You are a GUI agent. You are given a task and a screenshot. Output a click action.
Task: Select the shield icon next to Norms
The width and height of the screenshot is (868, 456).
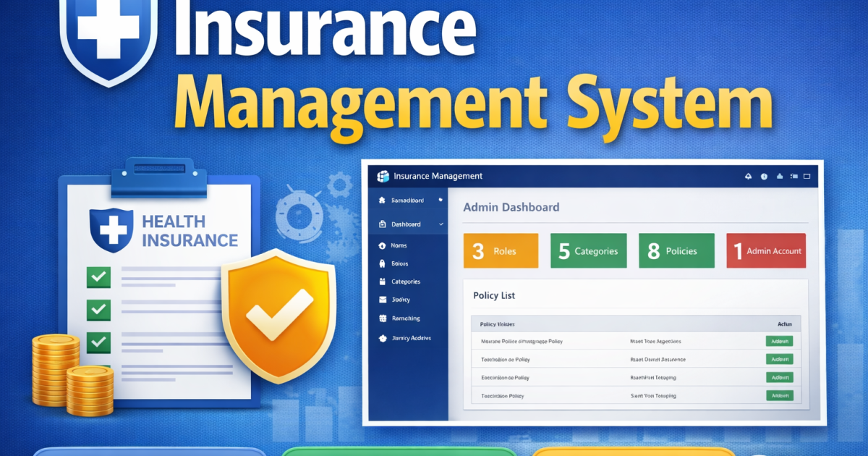click(382, 245)
